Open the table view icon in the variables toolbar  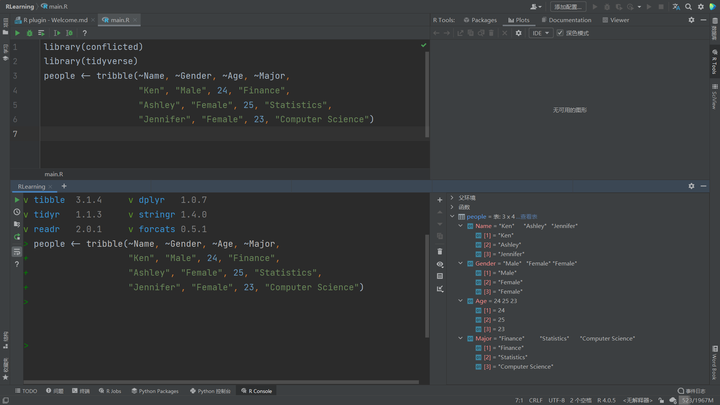[439, 276]
